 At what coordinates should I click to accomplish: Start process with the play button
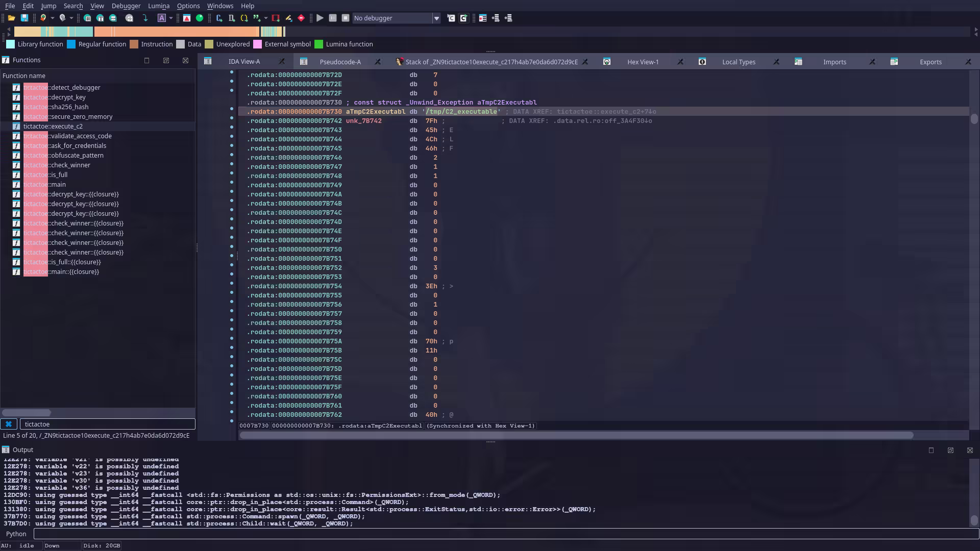click(320, 18)
